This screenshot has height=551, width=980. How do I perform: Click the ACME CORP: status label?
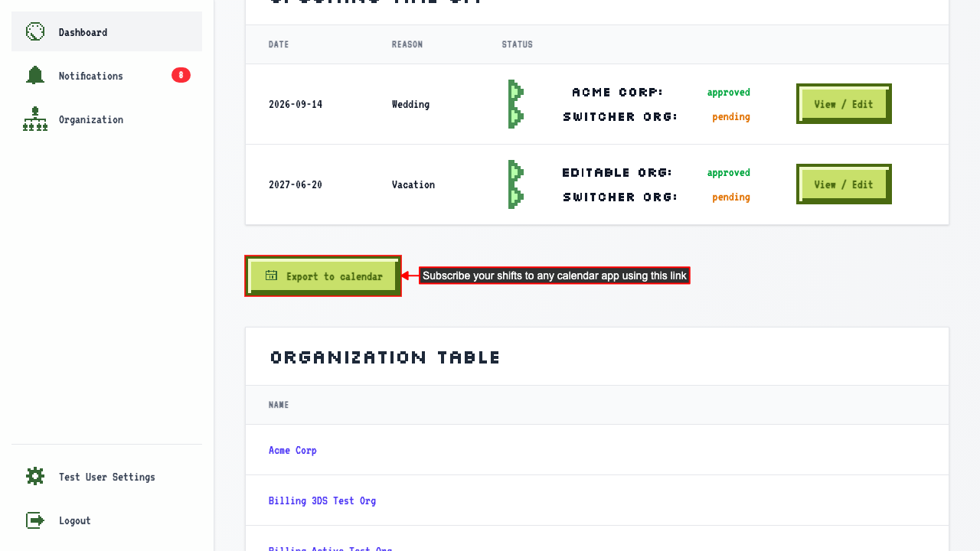(618, 92)
